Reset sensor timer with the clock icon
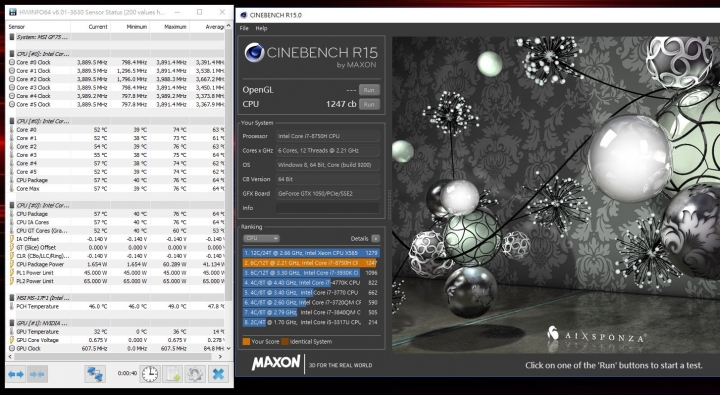The height and width of the screenshot is (395, 720). coord(150,374)
